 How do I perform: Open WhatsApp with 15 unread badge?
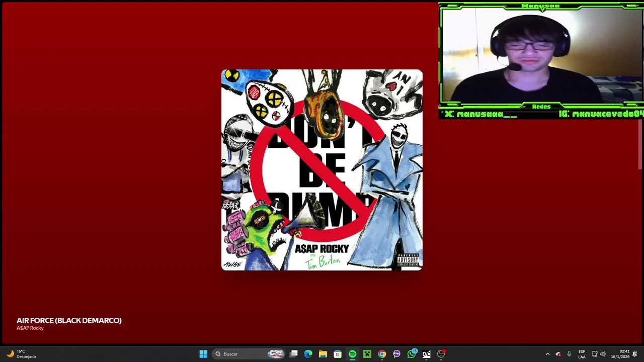[412, 354]
